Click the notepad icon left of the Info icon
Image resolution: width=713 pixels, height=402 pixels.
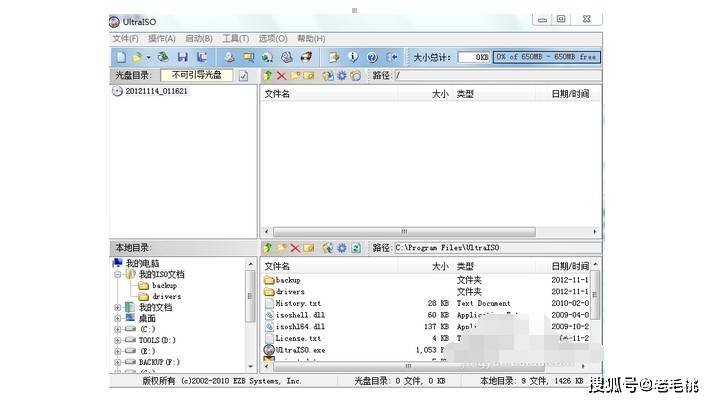pyautogui.click(x=334, y=57)
